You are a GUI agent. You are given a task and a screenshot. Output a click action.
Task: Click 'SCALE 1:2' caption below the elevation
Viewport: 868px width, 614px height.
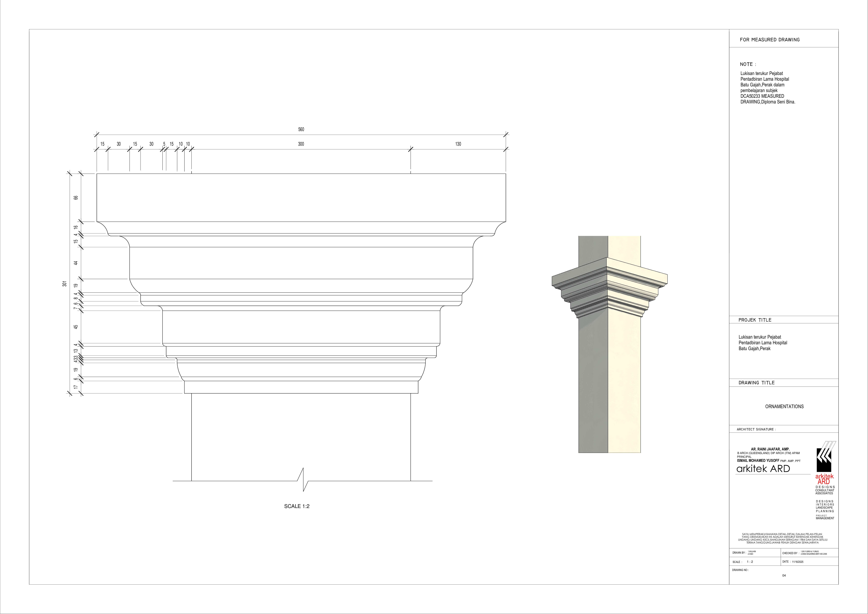click(x=297, y=506)
